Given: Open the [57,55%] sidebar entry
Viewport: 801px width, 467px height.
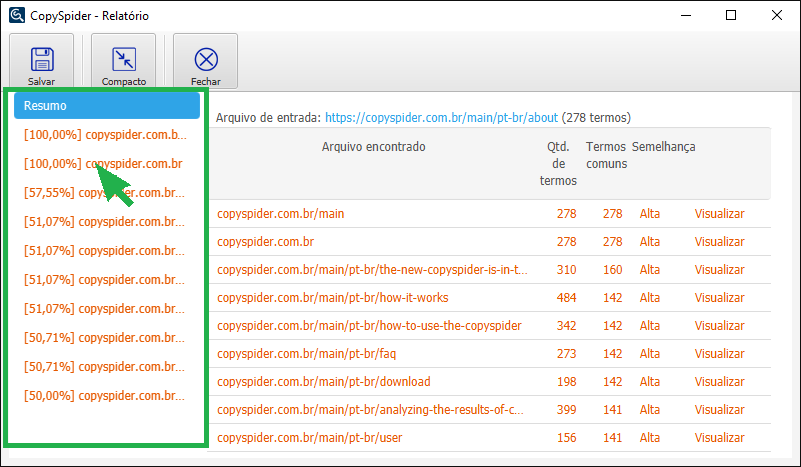Looking at the screenshot, I should tap(104, 193).
